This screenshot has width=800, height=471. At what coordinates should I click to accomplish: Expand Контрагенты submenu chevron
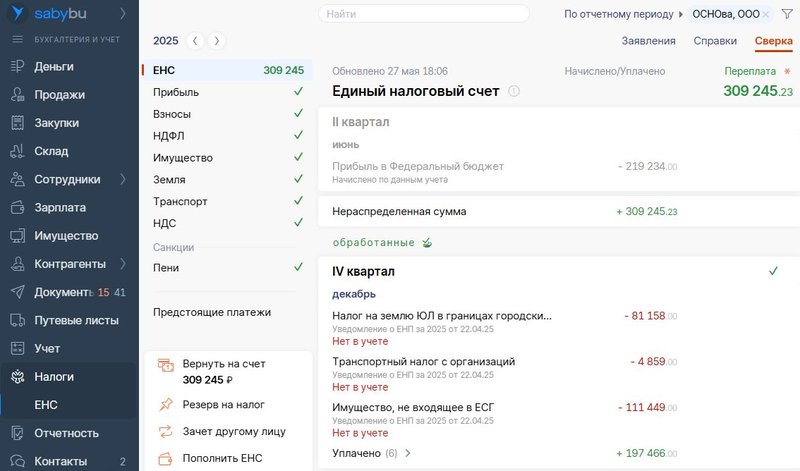(x=123, y=264)
